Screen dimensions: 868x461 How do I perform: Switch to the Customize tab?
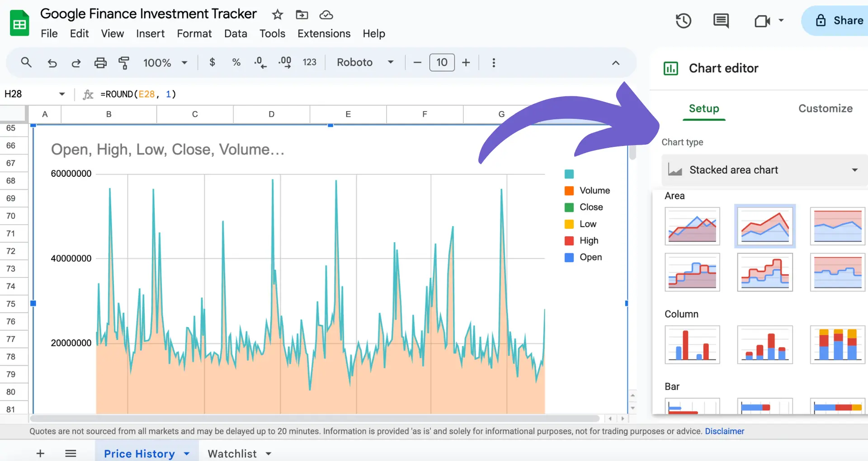coord(825,108)
